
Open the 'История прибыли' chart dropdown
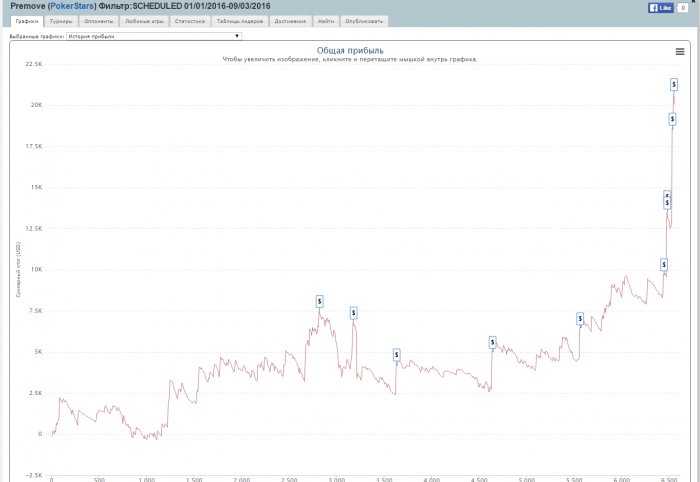153,35
